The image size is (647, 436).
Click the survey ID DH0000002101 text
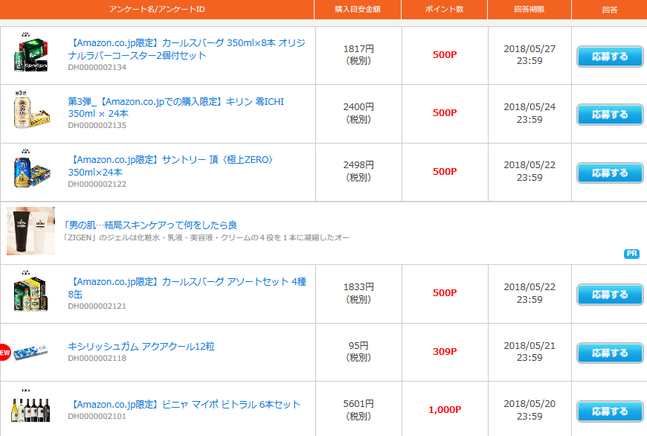(97, 417)
